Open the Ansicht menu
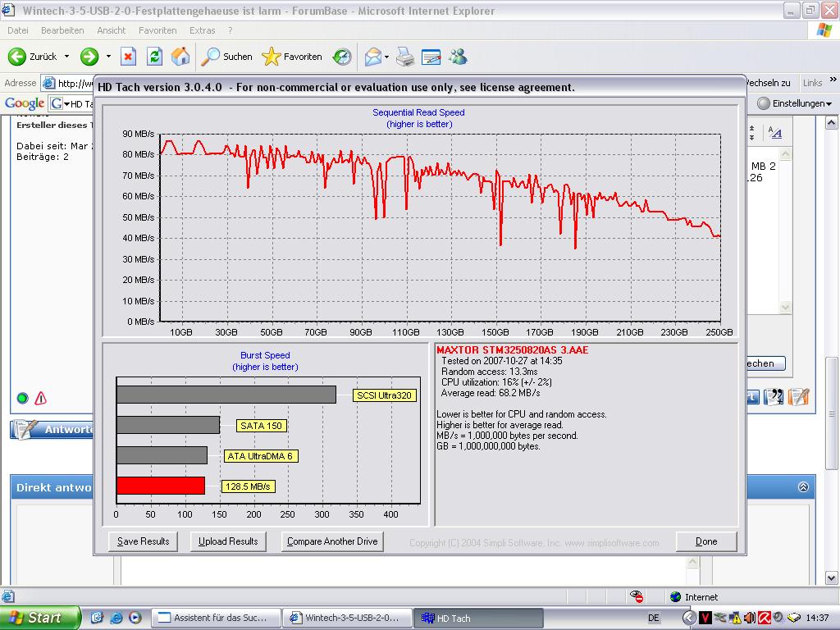 click(111, 30)
